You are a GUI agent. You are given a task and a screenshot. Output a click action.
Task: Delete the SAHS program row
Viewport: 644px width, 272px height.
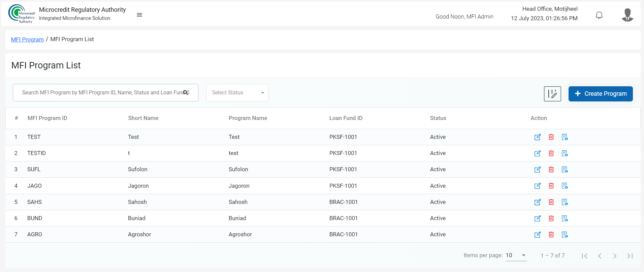[x=551, y=202]
